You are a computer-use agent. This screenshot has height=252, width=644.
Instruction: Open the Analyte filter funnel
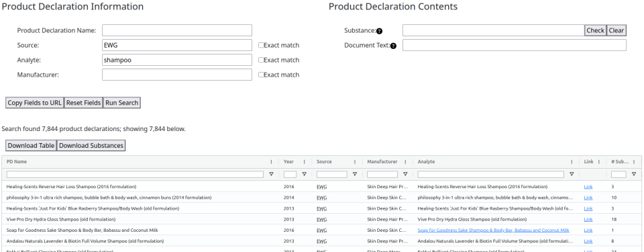pos(572,174)
